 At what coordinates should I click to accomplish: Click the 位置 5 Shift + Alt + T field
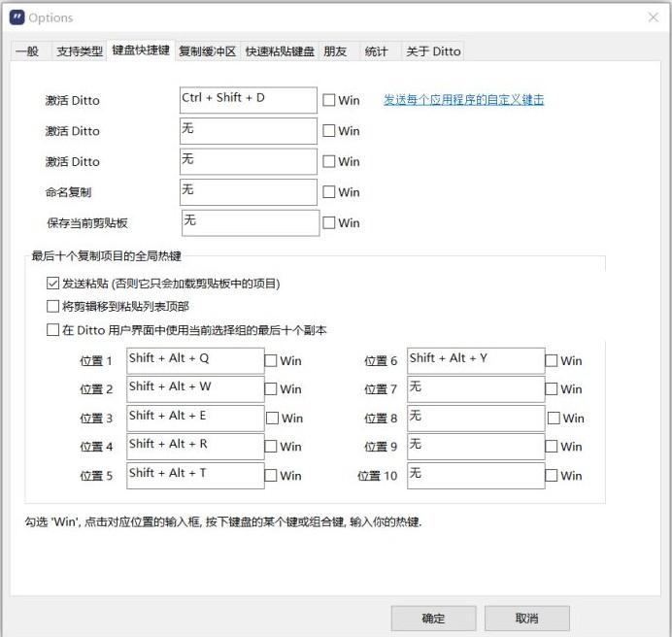click(195, 476)
